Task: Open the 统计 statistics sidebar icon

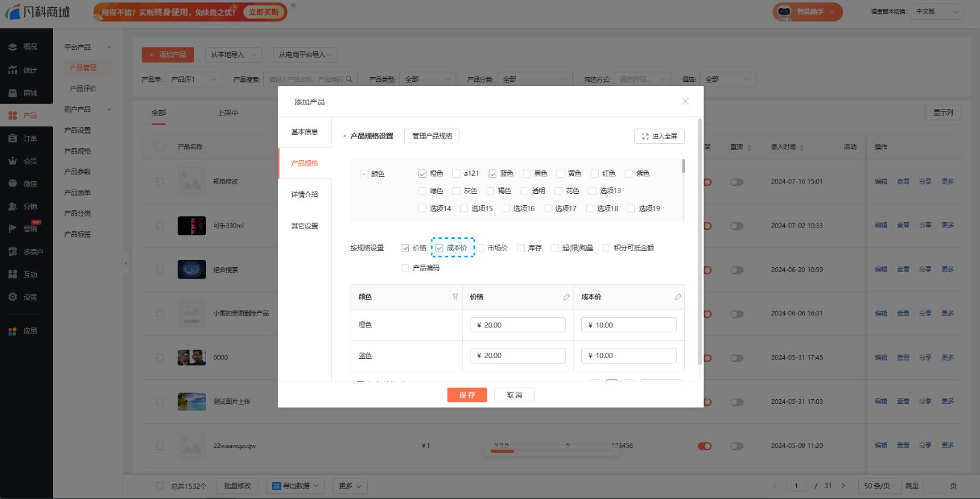Action: point(13,70)
